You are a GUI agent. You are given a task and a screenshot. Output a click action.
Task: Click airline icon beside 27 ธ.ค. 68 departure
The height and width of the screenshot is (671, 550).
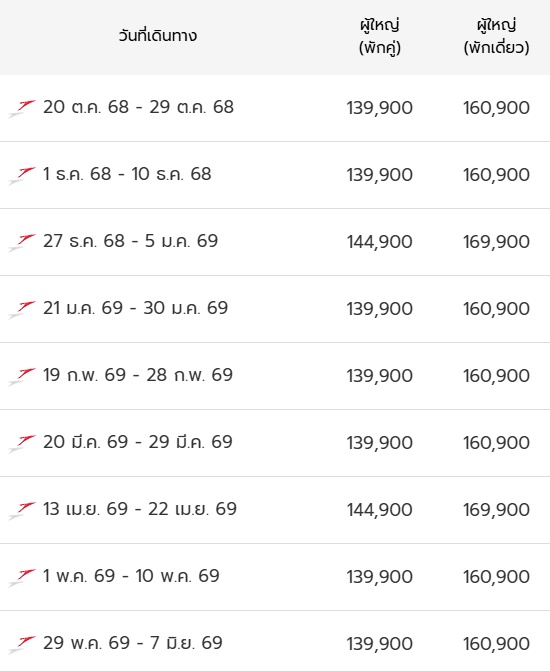coord(22,242)
